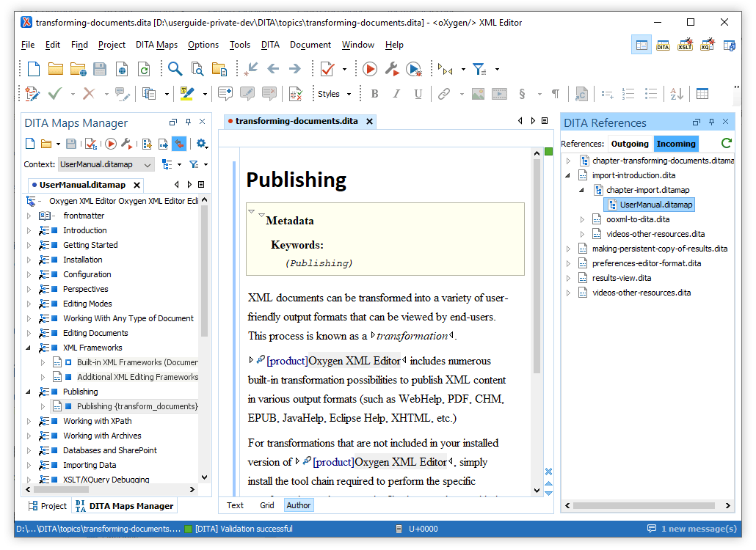Close transforming-documents.dita editor tab

click(369, 121)
